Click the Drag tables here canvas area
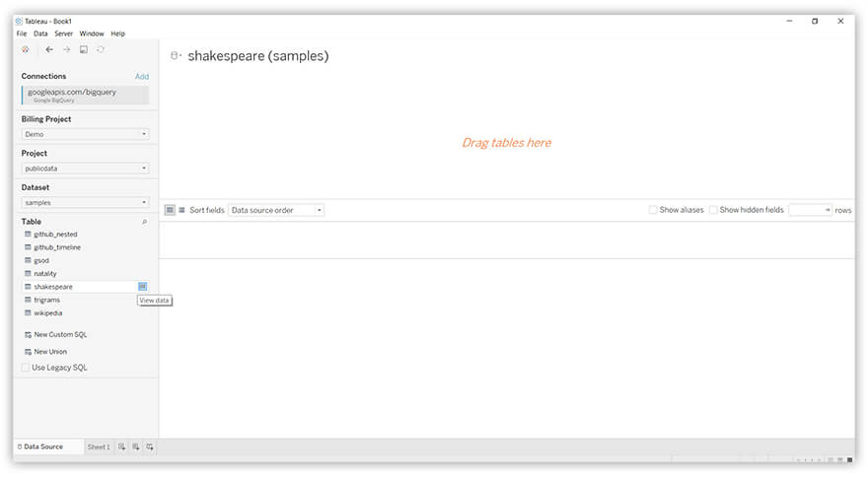The height and width of the screenshot is (477, 868). [x=507, y=143]
